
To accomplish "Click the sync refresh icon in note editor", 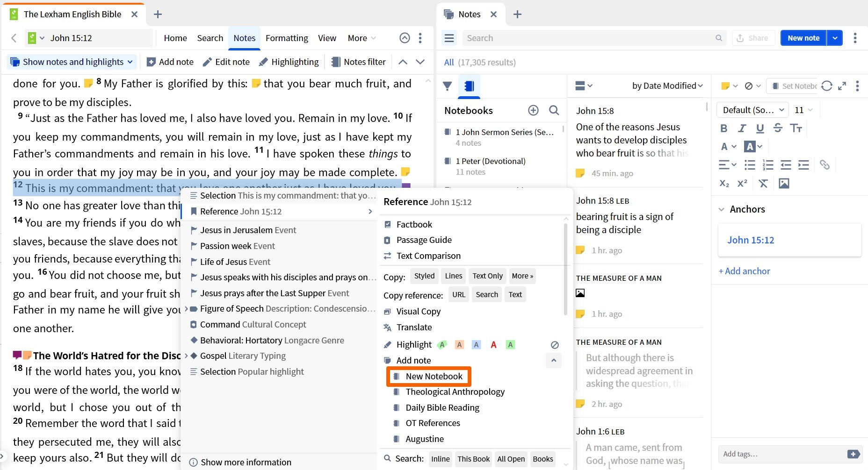I will click(826, 86).
